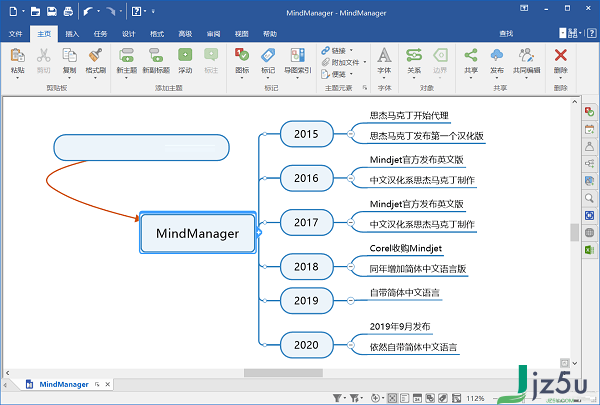The height and width of the screenshot is (405, 600).
Task: Open the Paste (粘贴) dropdown arrow
Action: click(x=18, y=78)
